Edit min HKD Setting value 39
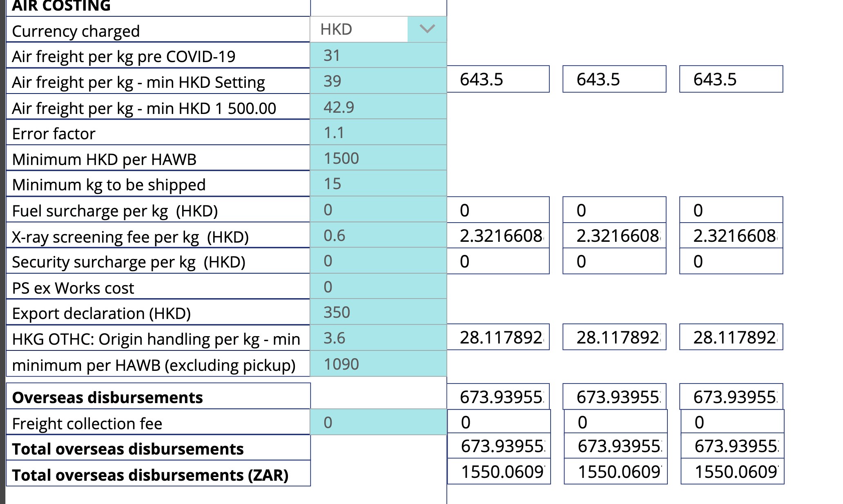The height and width of the screenshot is (504, 843). coord(378,81)
